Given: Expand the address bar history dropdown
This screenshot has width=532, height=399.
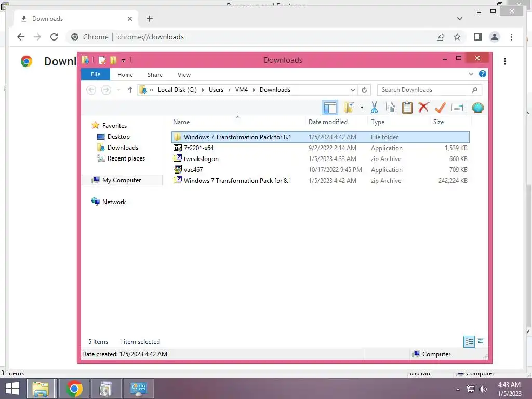Looking at the screenshot, I should point(353,90).
